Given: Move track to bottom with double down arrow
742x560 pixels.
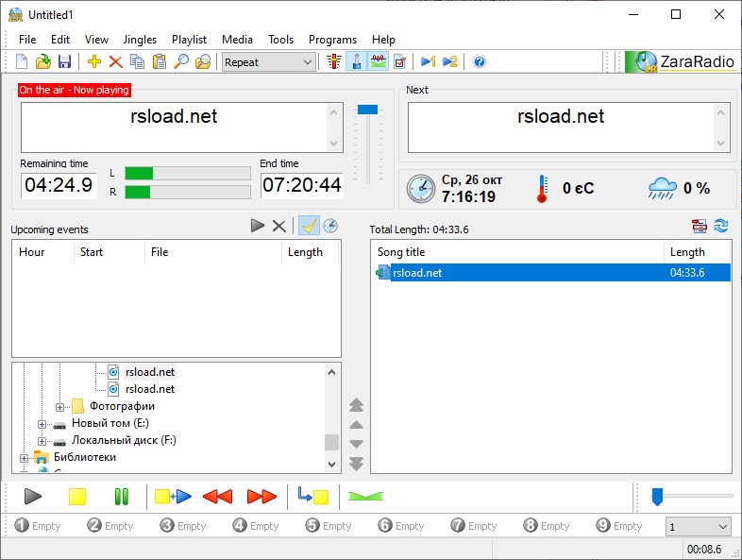Looking at the screenshot, I should [356, 464].
